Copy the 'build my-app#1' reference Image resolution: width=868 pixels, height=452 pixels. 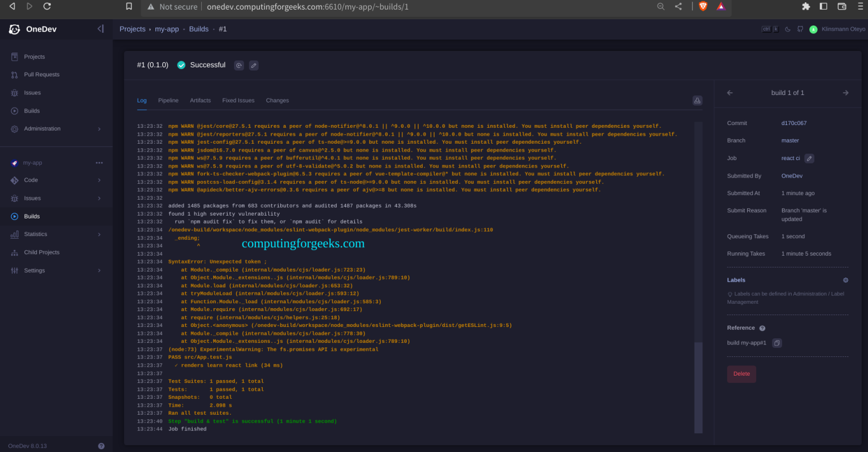tap(776, 343)
